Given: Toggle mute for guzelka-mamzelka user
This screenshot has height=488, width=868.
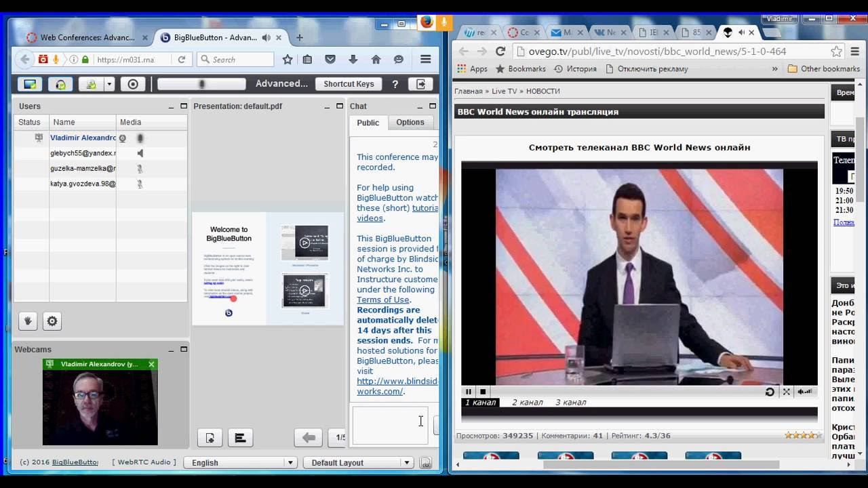Looking at the screenshot, I should 140,169.
